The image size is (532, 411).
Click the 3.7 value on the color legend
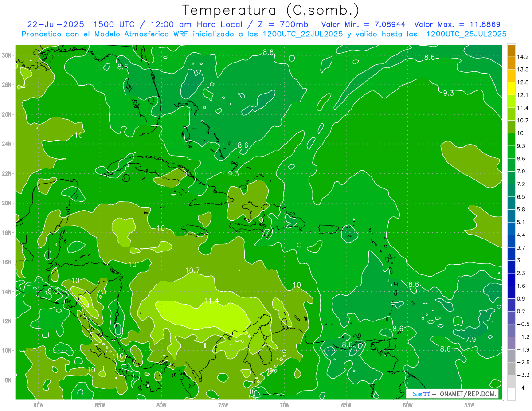coord(521,247)
